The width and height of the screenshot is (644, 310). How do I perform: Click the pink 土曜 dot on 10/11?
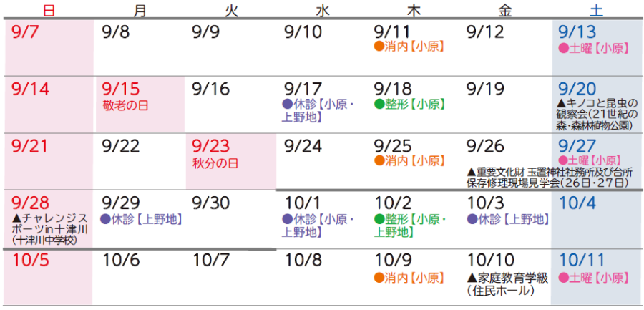point(563,276)
